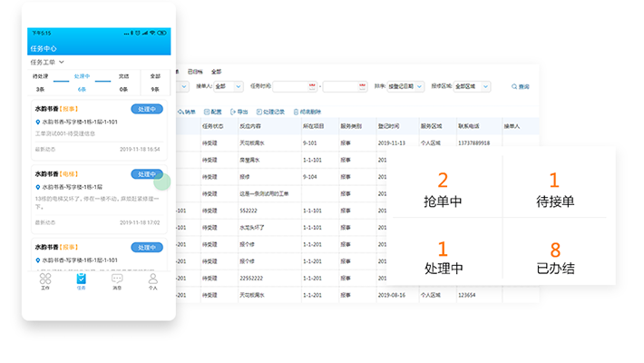
Task: Go to the 个人 profile icon
Action: pyautogui.click(x=152, y=280)
